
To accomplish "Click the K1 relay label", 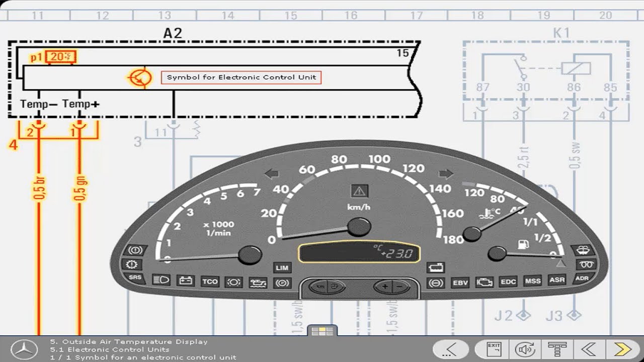I will [561, 33].
